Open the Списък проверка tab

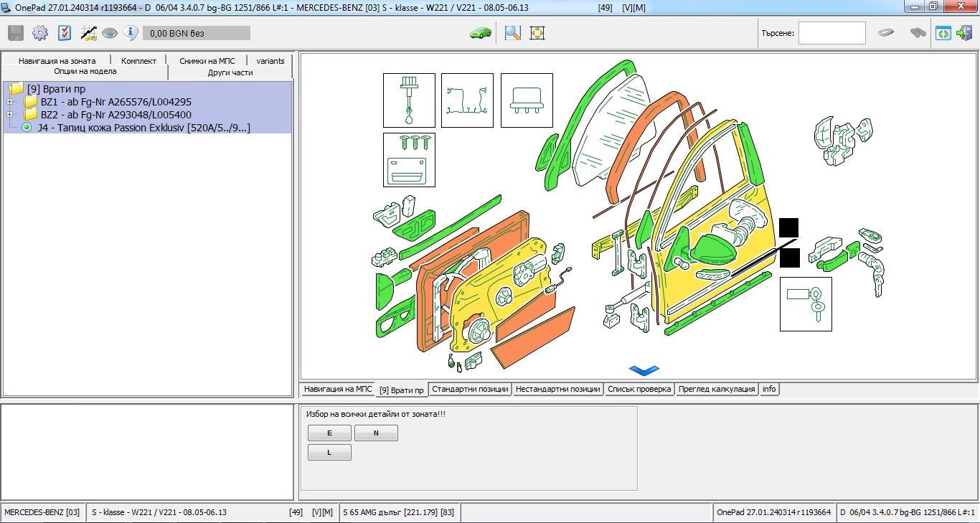(639, 389)
